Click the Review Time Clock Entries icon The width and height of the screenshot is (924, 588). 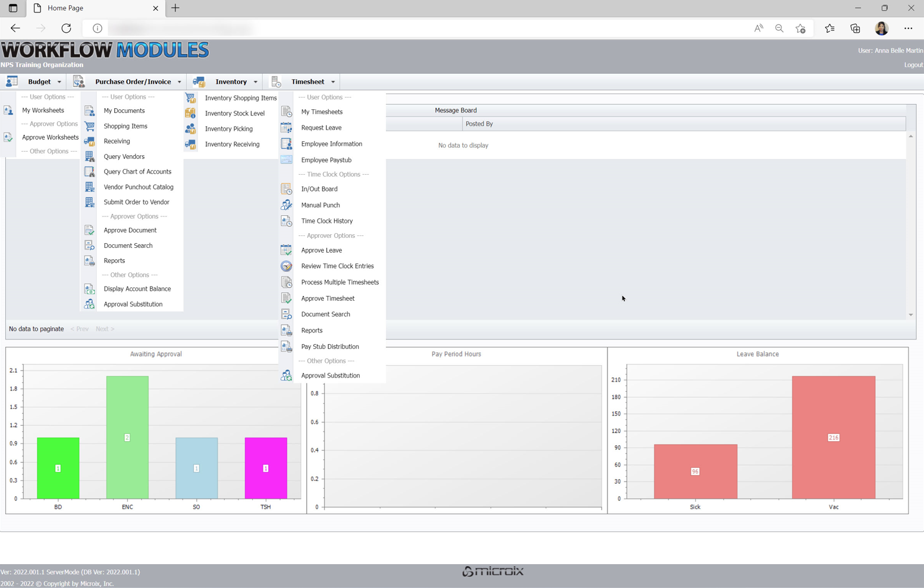[286, 266]
